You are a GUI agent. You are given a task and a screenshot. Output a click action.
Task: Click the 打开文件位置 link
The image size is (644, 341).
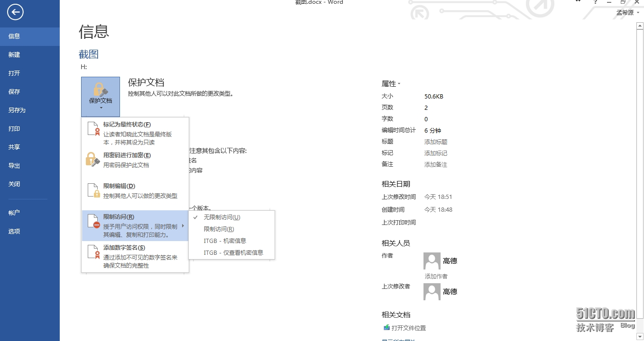click(408, 328)
